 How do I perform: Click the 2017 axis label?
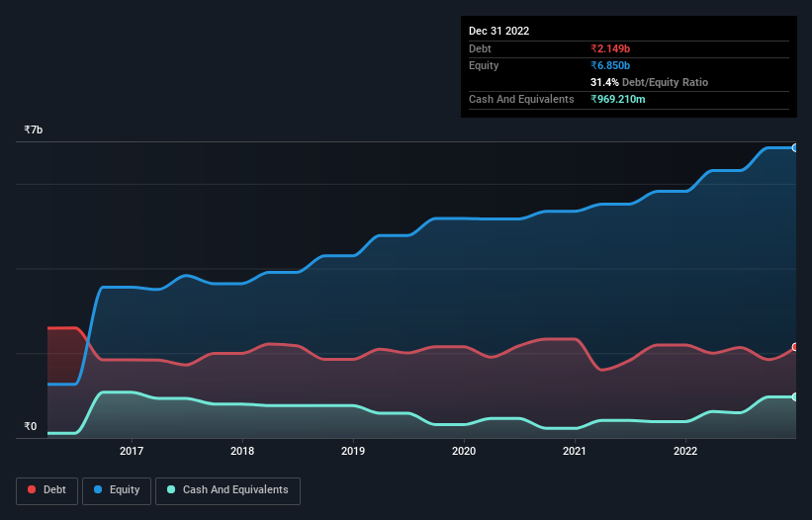pyautogui.click(x=132, y=451)
